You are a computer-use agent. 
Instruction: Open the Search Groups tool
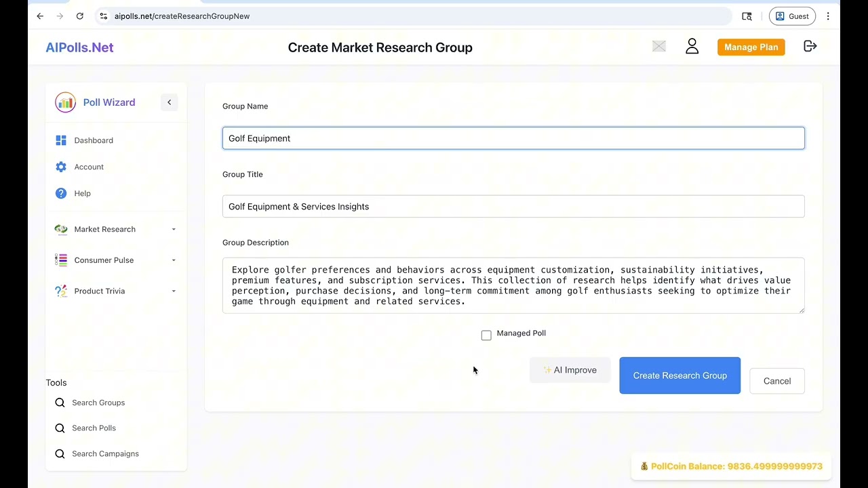[x=98, y=403]
